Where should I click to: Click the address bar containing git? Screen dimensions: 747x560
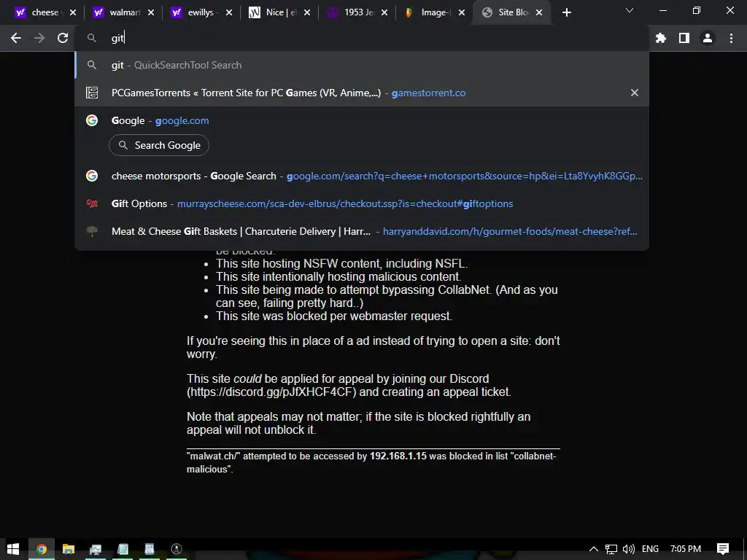362,38
